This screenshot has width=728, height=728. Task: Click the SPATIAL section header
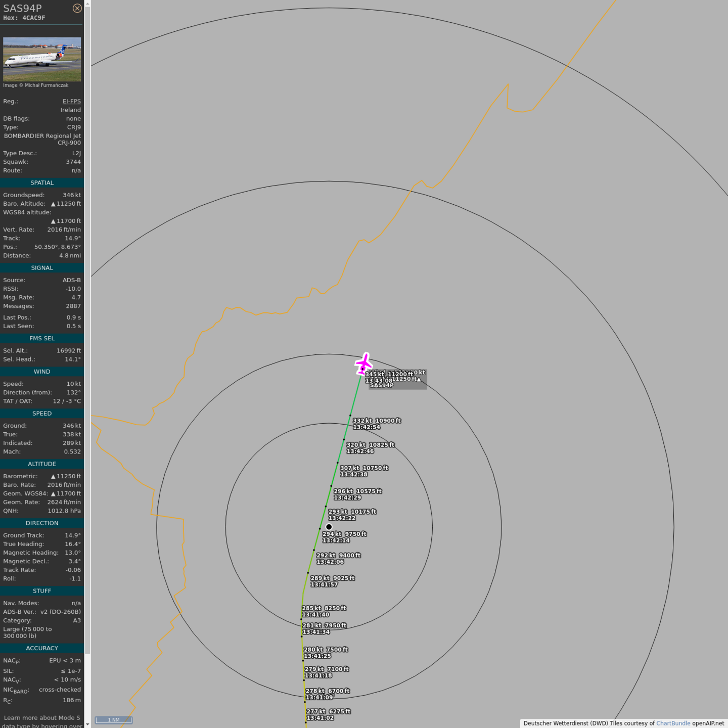tap(42, 183)
